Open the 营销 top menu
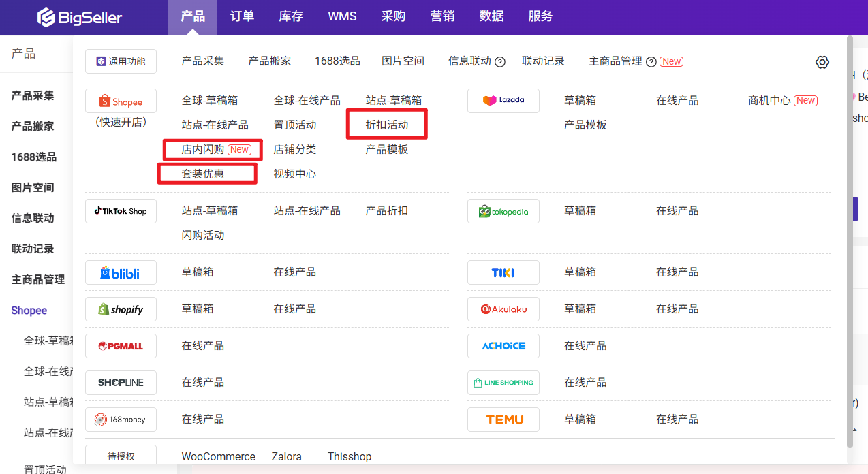This screenshot has width=868, height=474. click(x=442, y=16)
